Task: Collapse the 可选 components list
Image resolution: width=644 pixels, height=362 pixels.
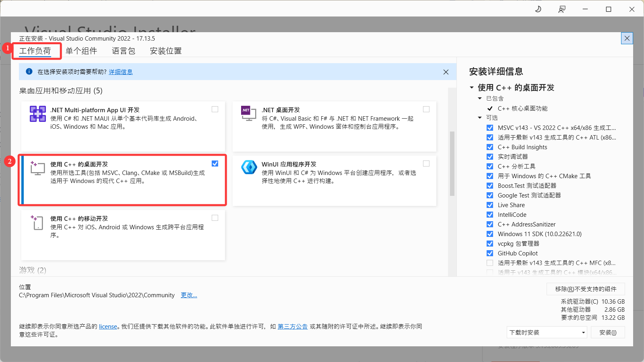Action: (x=480, y=117)
